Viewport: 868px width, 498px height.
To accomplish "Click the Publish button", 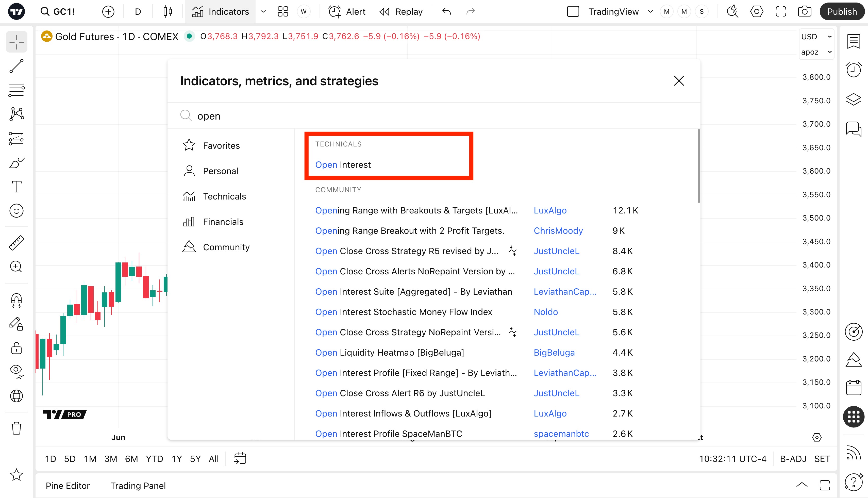I will click(842, 12).
